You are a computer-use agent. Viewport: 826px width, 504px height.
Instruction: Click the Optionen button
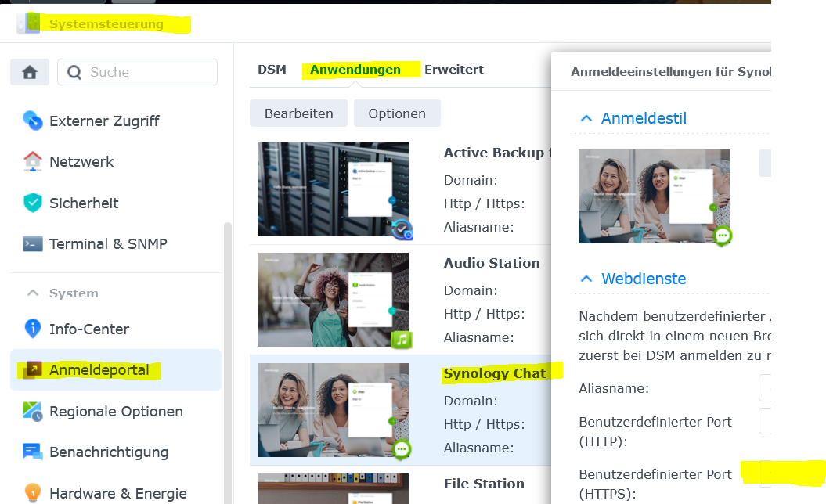[x=397, y=113]
